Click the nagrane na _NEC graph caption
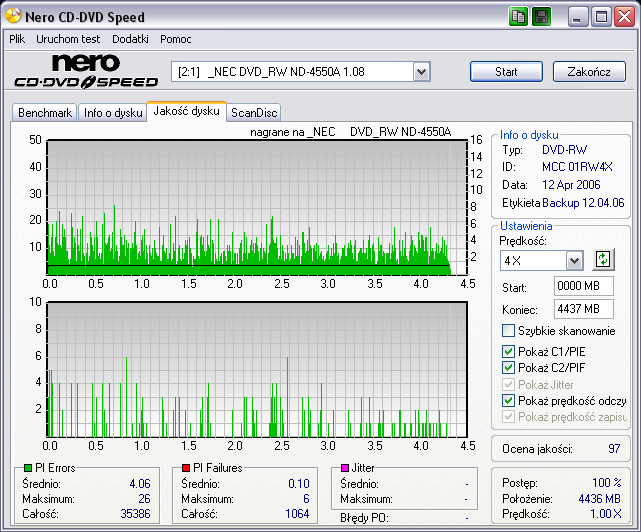The height and width of the screenshot is (532, 641). (350, 132)
